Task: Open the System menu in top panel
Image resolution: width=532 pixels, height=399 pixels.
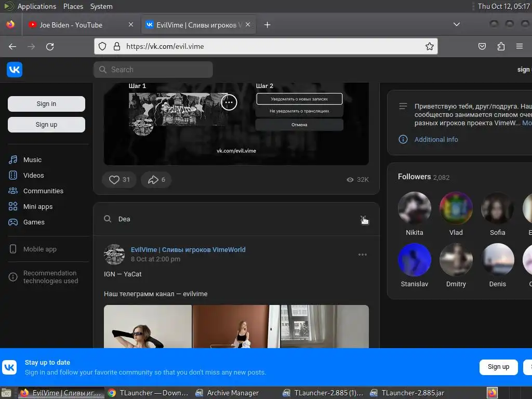Action: (101, 6)
